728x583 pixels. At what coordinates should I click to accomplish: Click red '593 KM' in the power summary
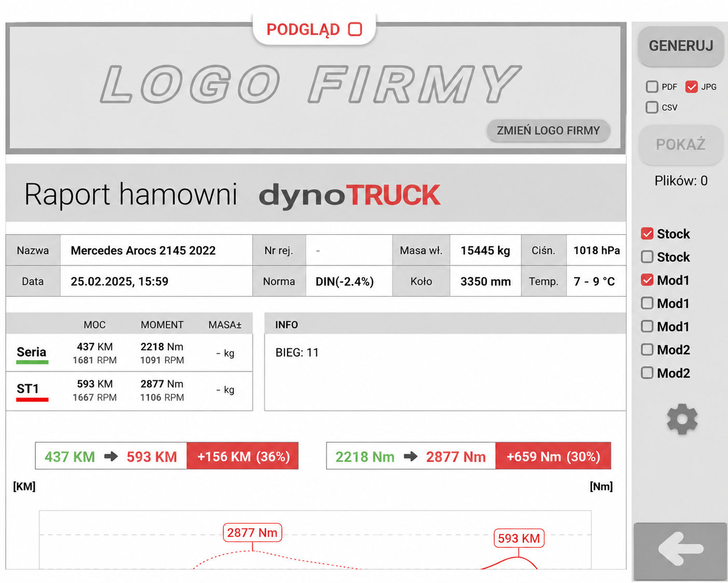152,457
